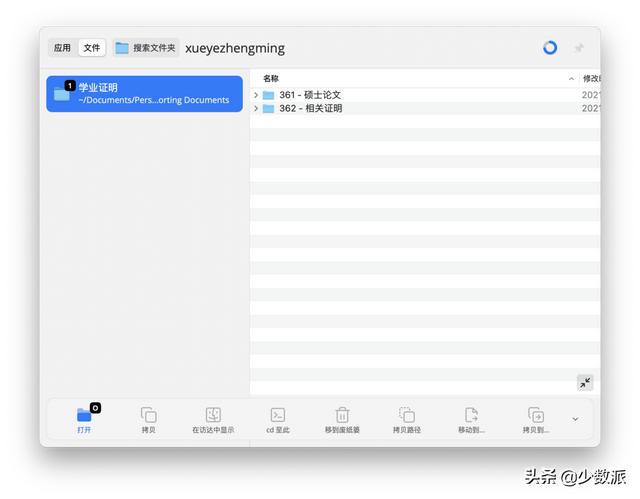Click the 在访达中显示 (Show in Finder) icon
Screen dimensions: 640x499
coord(213,415)
